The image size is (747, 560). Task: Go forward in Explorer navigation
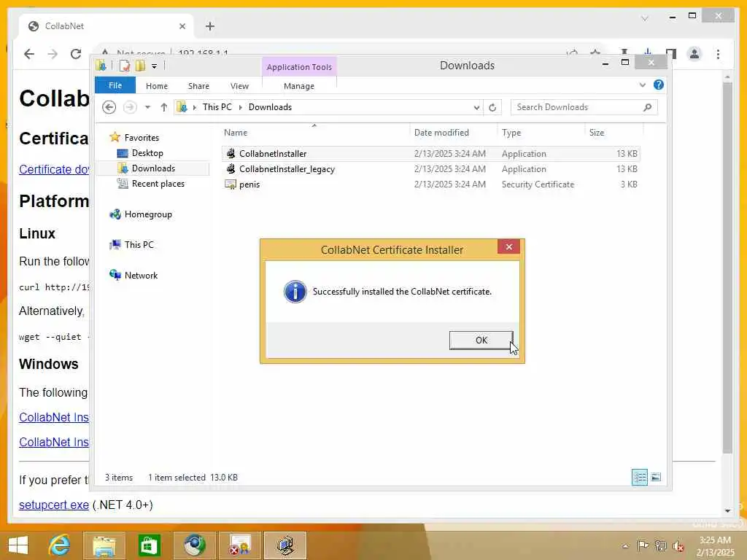click(x=130, y=107)
